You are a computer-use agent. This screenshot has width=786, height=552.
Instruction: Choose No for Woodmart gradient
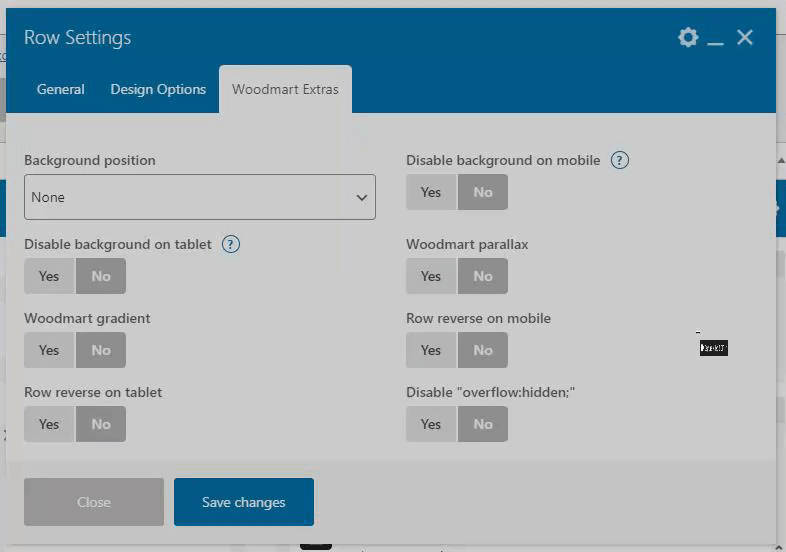[x=101, y=350]
